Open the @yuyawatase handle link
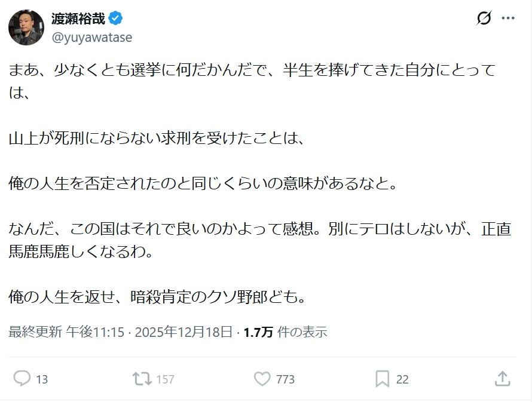Screen dimensions: 532x402 (x=92, y=37)
